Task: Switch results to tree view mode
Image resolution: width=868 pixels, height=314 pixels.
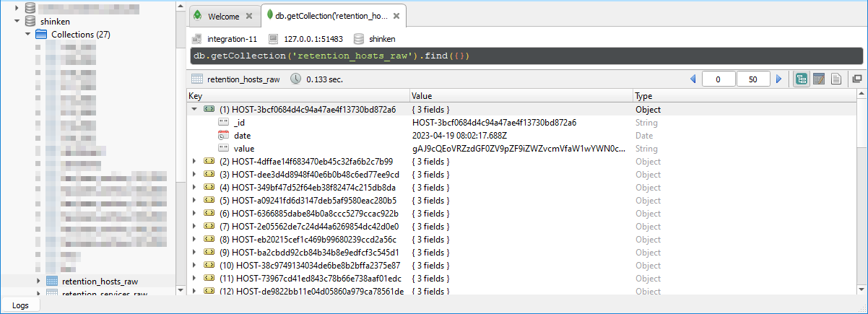Action: click(802, 79)
